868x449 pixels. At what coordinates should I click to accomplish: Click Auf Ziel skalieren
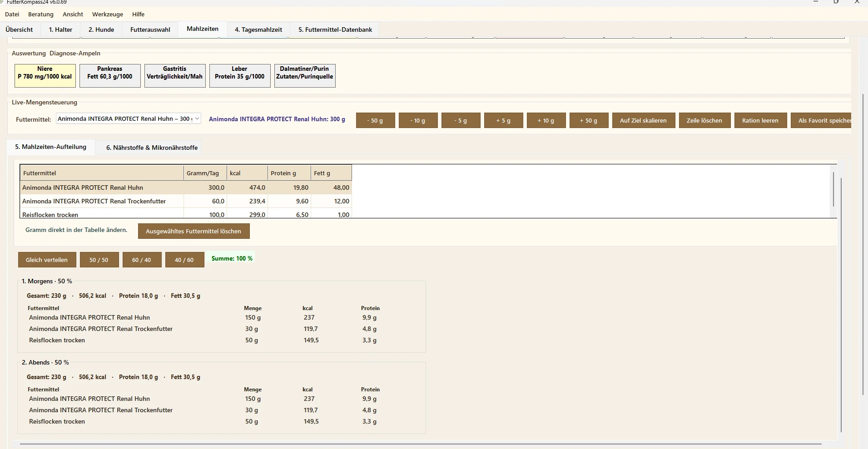[644, 121]
